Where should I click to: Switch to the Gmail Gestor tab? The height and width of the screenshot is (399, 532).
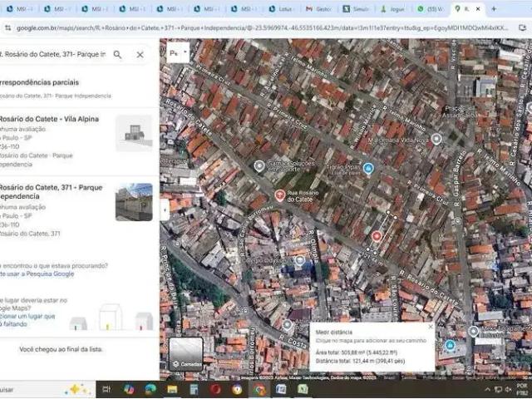319,9
